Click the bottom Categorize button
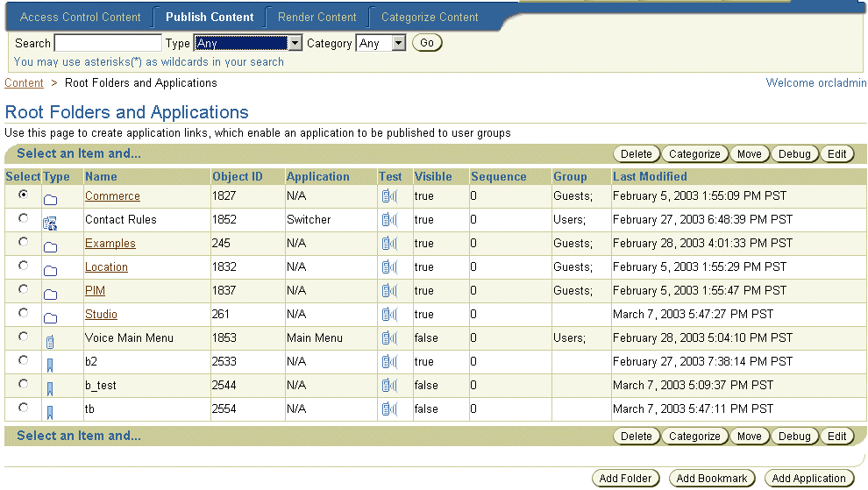The width and height of the screenshot is (868, 490). [694, 437]
